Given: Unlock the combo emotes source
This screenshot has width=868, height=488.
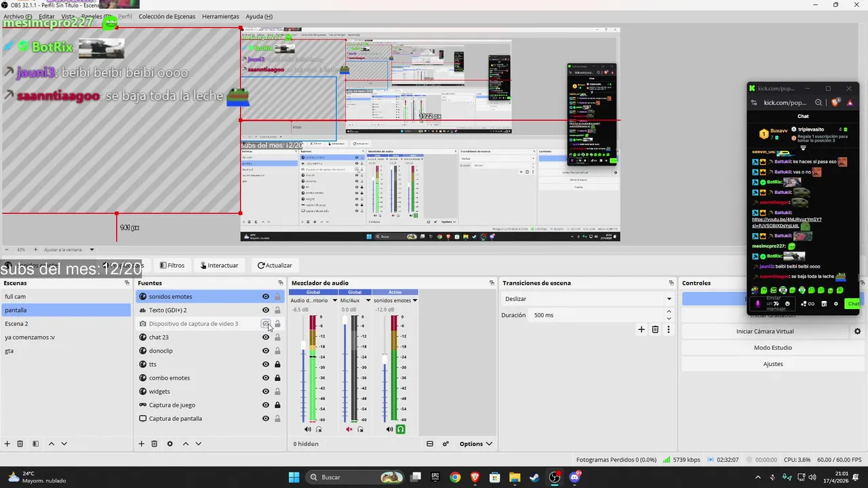Looking at the screenshot, I should [277, 378].
